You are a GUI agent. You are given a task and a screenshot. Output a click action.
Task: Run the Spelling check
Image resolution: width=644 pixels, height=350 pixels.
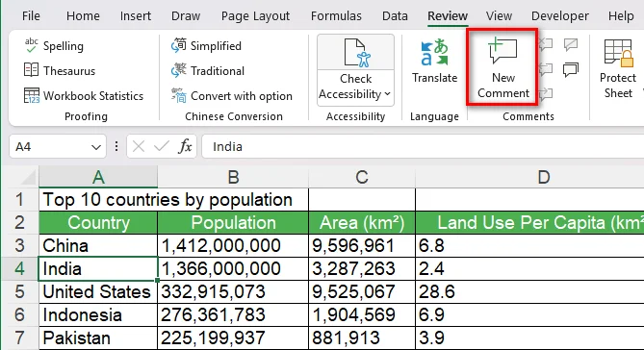tap(54, 46)
